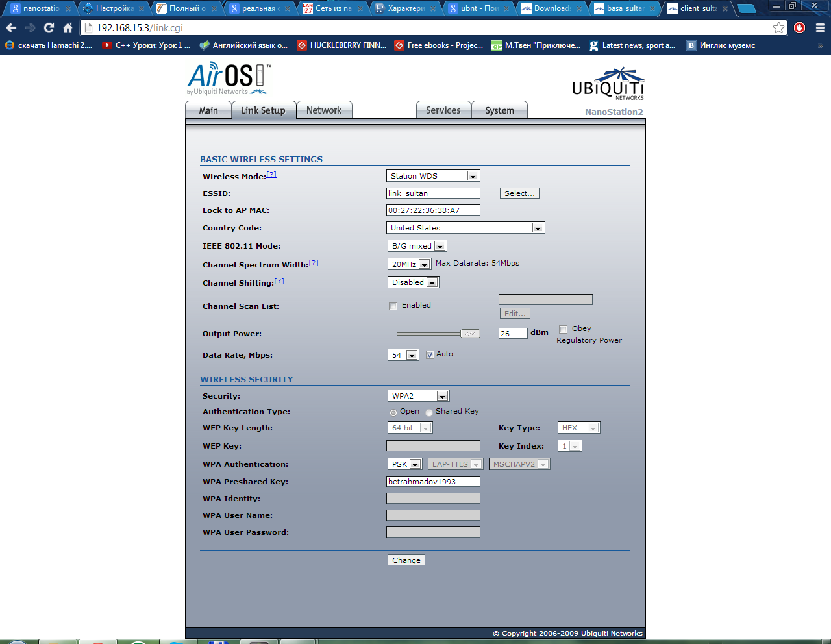Click the Output Power dBm field
Viewport: 831px width, 644px height.
pyautogui.click(x=513, y=334)
